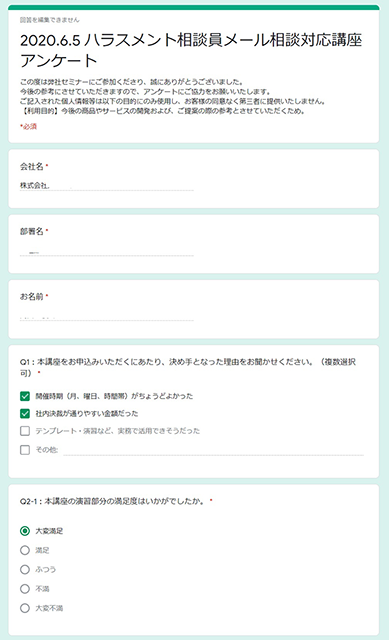Select the 大変満足 radio button

[25, 531]
